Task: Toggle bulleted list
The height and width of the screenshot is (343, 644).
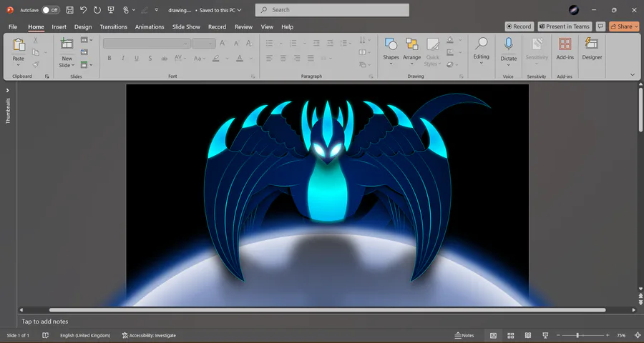Action: [x=269, y=43]
